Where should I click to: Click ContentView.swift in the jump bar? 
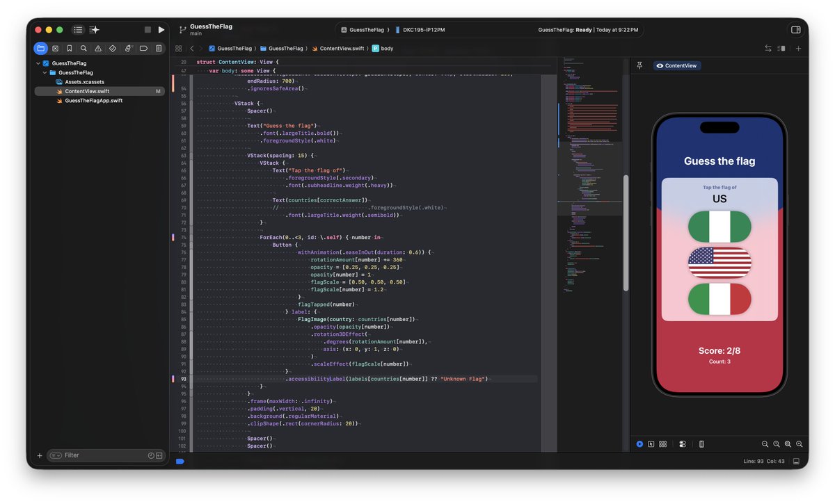(337, 49)
